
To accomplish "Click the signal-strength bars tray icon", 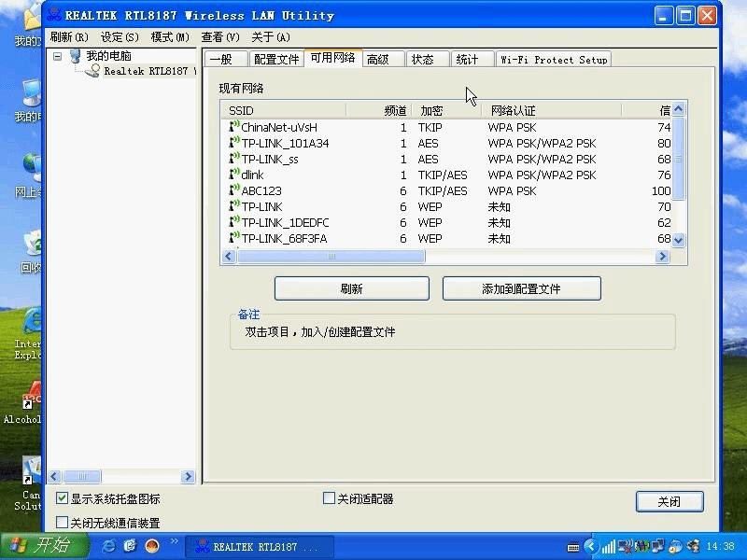I will coord(610,546).
